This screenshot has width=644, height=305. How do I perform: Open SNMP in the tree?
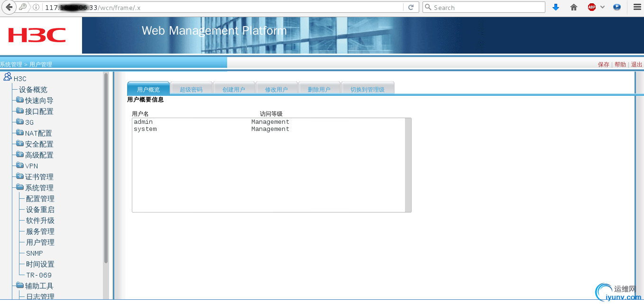[x=35, y=253]
